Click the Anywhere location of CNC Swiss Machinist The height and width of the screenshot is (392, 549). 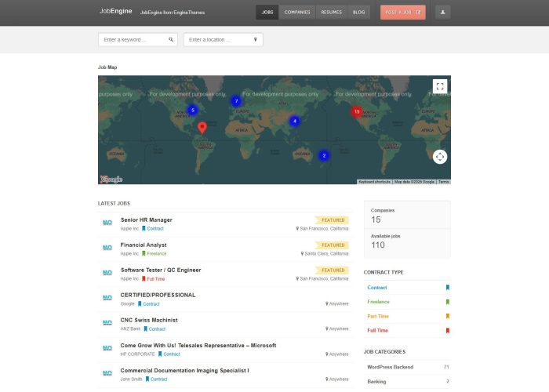(x=336, y=329)
